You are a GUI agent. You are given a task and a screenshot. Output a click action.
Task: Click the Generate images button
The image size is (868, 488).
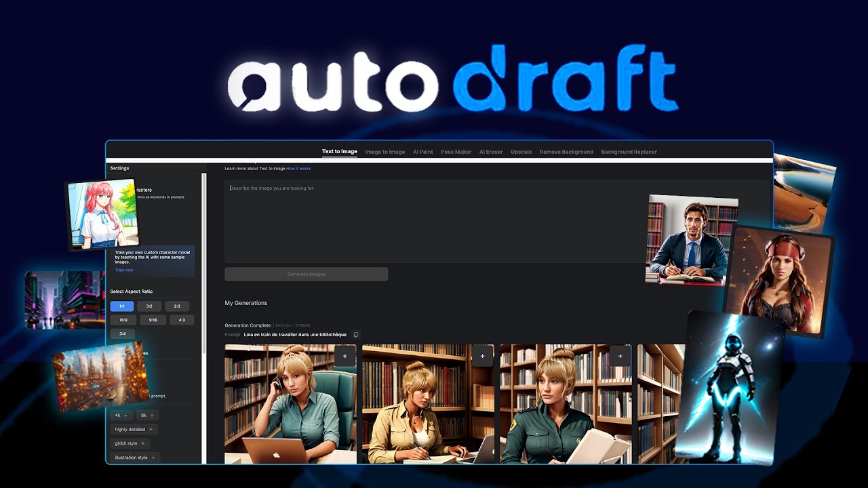(x=307, y=274)
